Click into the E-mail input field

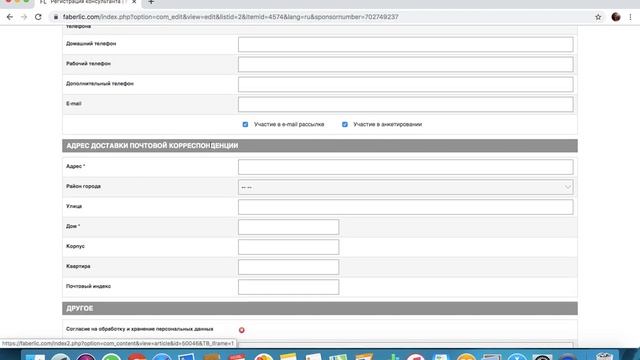[405, 104]
